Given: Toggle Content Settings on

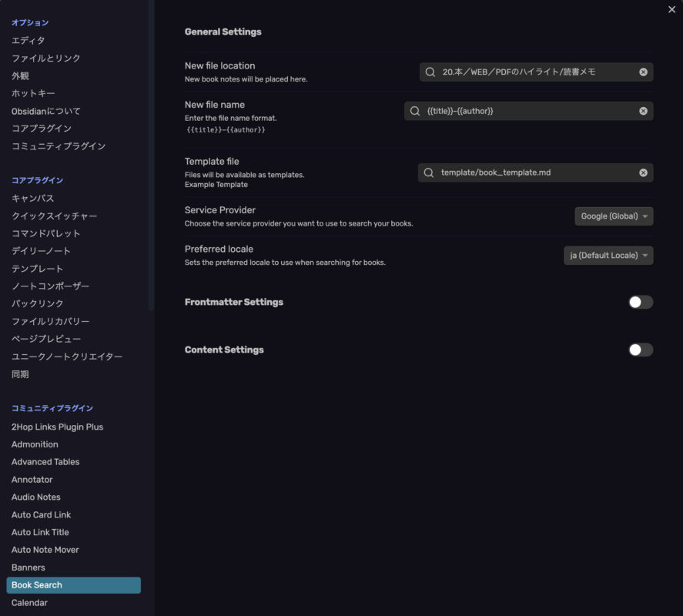Looking at the screenshot, I should pos(640,350).
